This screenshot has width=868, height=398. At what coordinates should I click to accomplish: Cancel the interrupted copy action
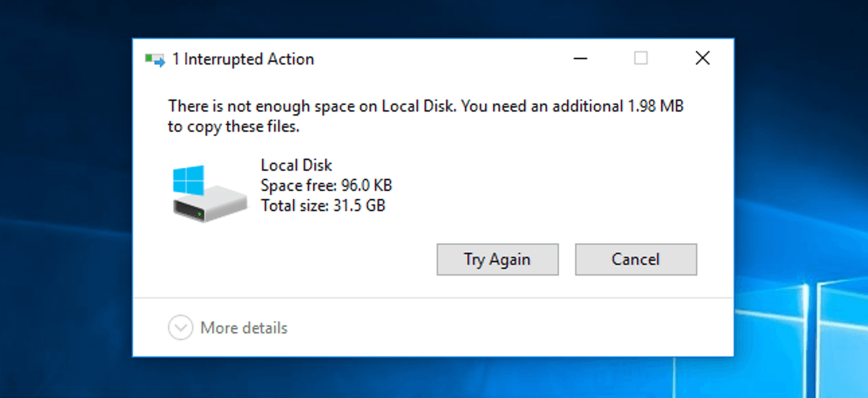636,260
